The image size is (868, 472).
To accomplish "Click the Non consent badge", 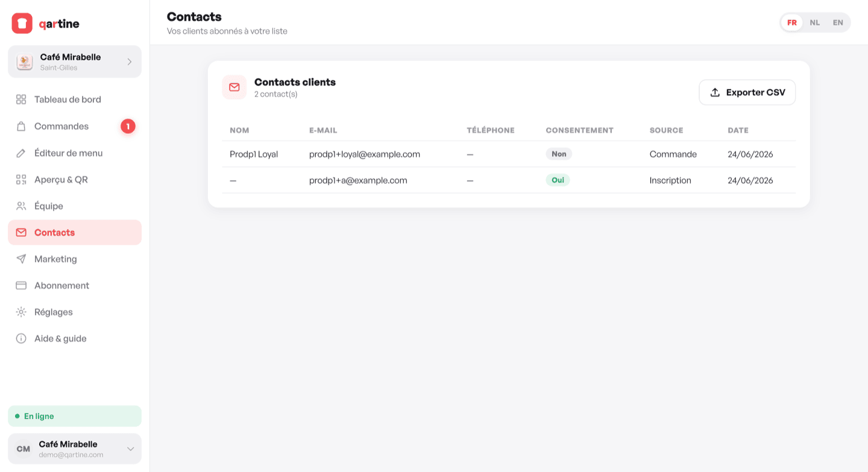I will 559,154.
